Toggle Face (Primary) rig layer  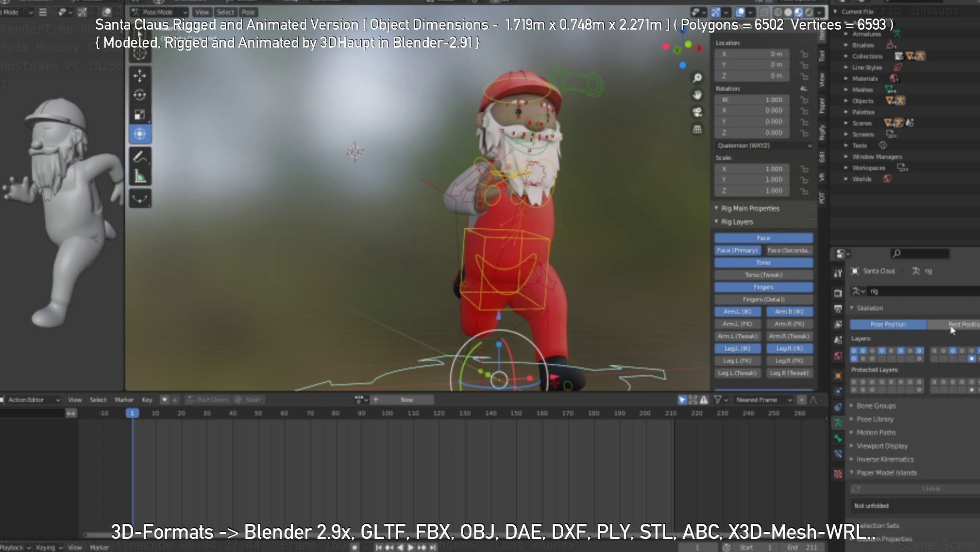point(738,250)
